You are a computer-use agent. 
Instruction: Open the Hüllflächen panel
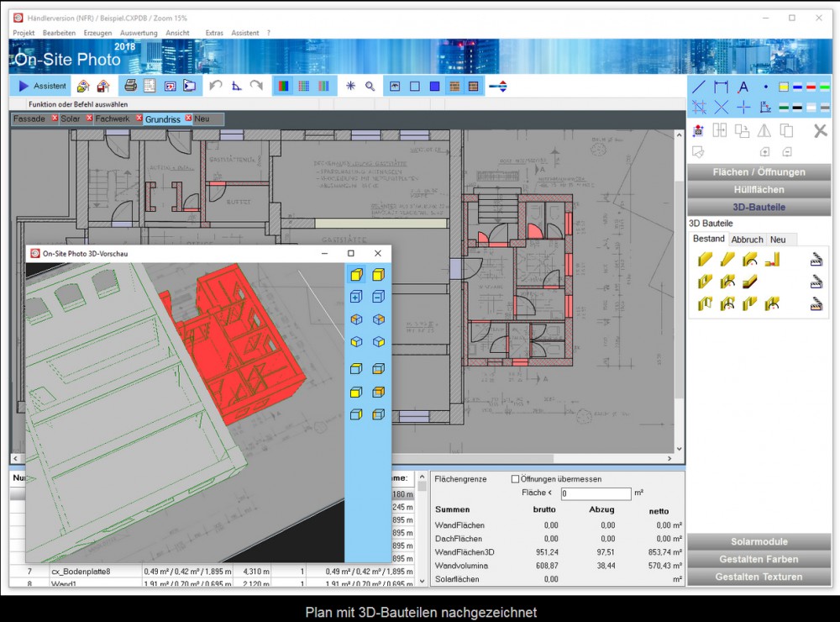coord(759,190)
